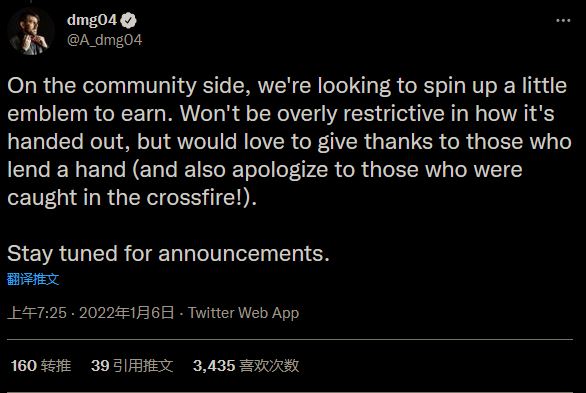
Task: Open the @A_dmg04 handle link
Action: point(105,40)
